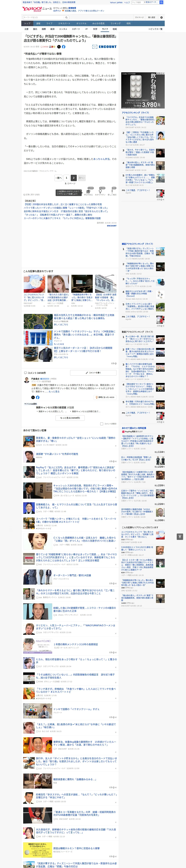Viewport: 186px width, 868px height.
Task: Go to previous page 前へ button
Action: click(x=59, y=178)
